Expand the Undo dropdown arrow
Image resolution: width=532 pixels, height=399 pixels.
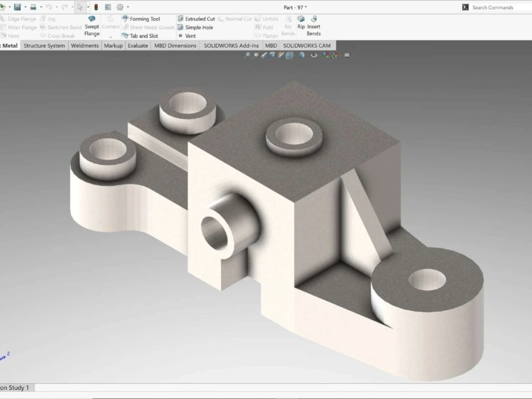click(x=56, y=7)
